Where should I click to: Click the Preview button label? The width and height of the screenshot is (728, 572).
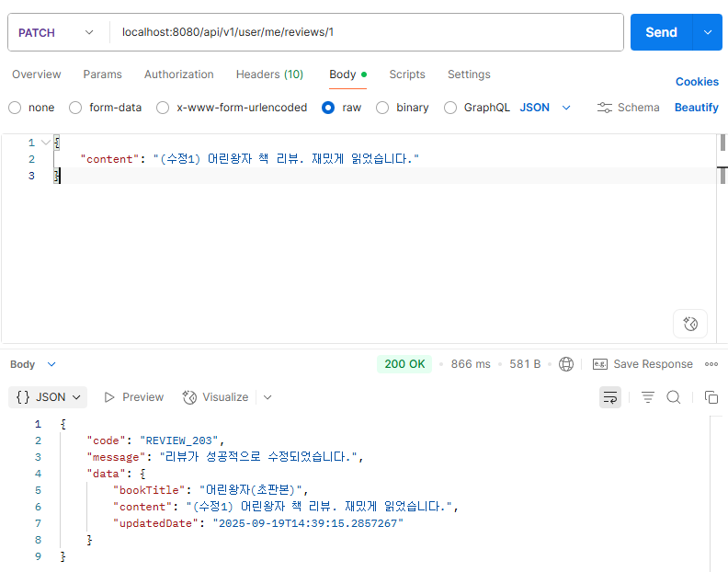[143, 397]
